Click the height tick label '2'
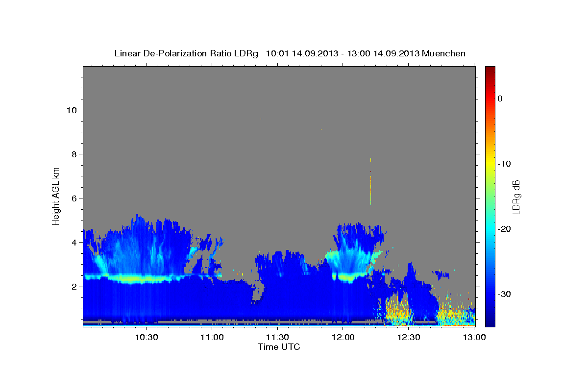 75,286
